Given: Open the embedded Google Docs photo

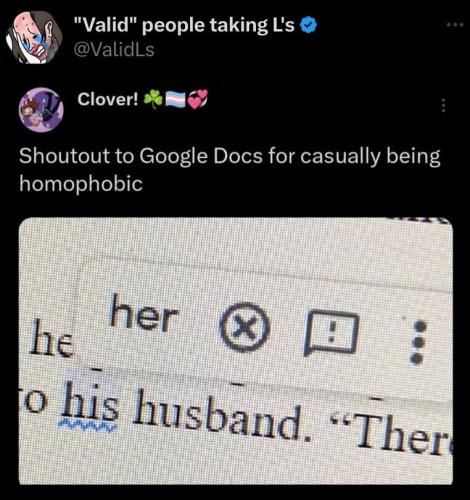Looking at the screenshot, I should pyautogui.click(x=236, y=350).
